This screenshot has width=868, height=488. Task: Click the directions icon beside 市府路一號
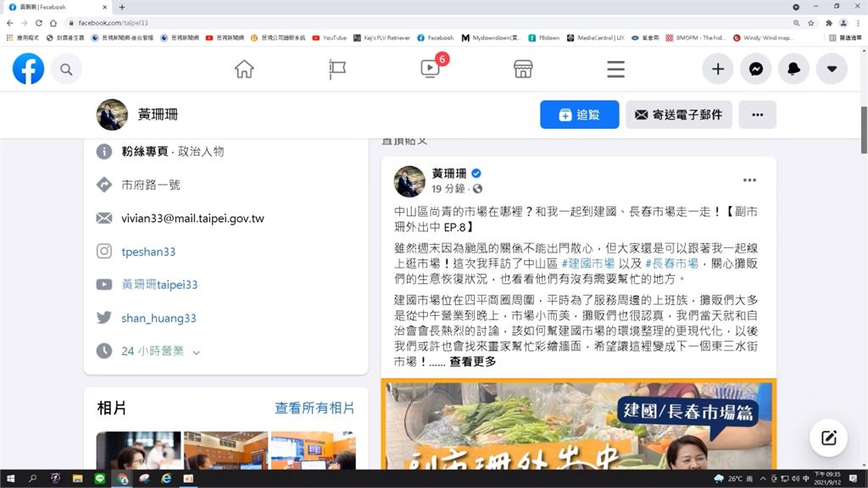(x=104, y=185)
